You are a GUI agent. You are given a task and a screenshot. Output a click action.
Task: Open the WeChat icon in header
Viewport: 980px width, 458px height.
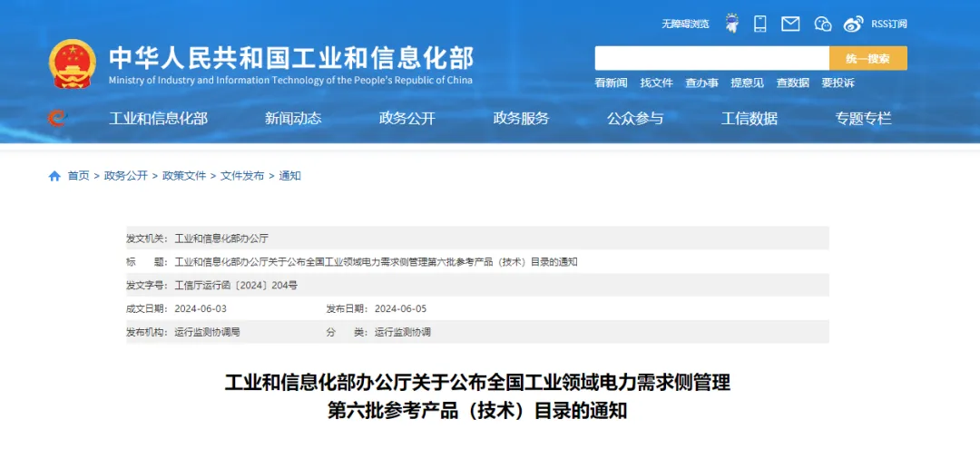pyautogui.click(x=822, y=24)
